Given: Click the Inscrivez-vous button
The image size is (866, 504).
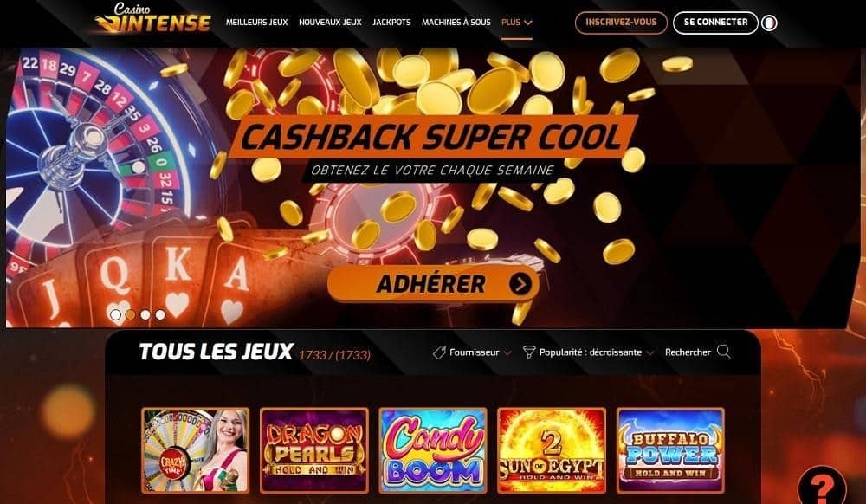Looking at the screenshot, I should click(x=621, y=23).
